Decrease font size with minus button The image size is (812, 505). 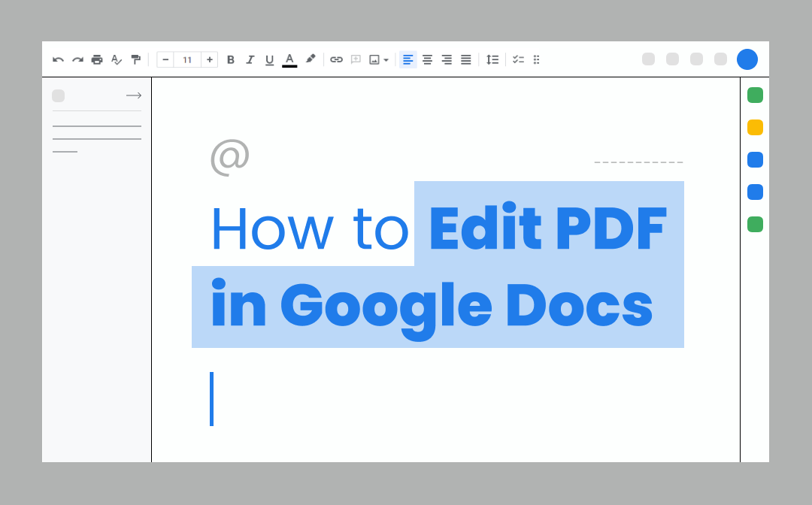(x=165, y=60)
